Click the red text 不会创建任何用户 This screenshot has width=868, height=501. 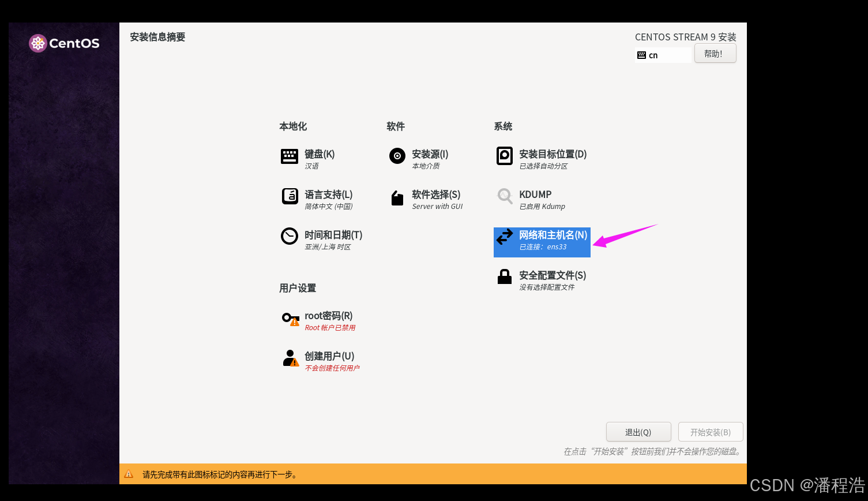click(332, 368)
